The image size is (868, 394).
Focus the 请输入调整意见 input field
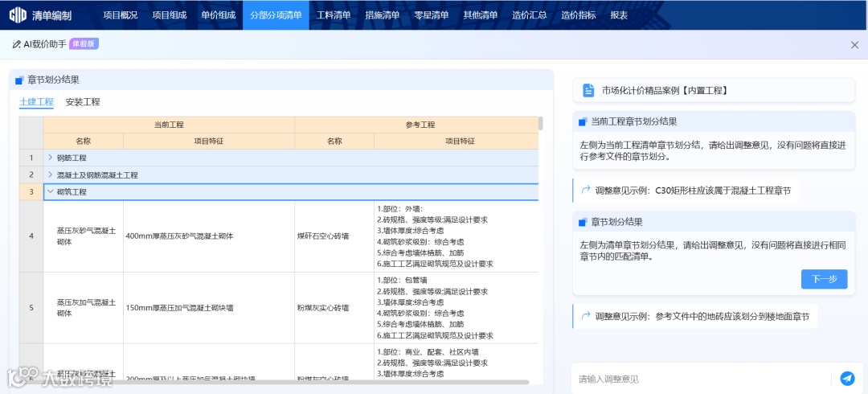point(703,379)
